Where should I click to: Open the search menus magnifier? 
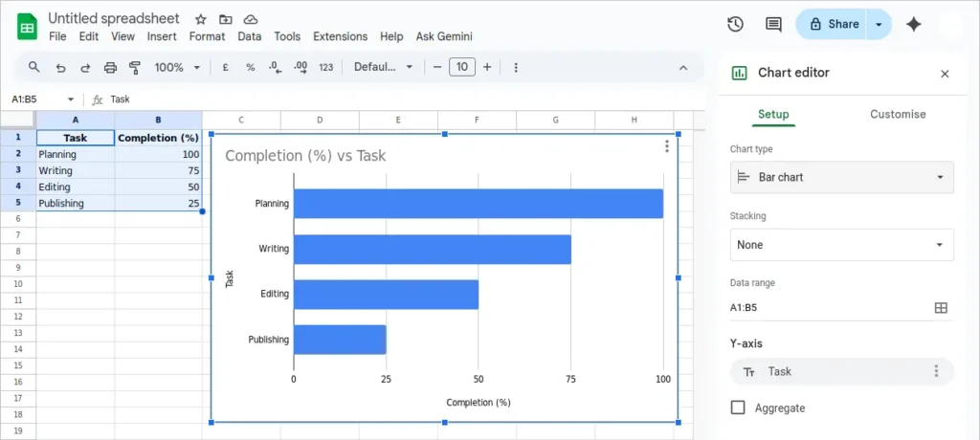coord(34,67)
